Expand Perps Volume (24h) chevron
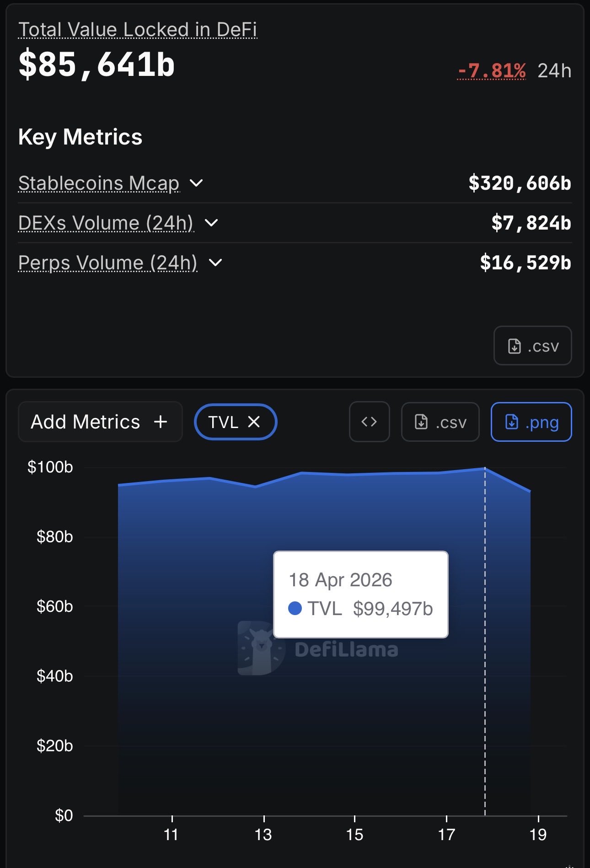590x868 pixels. click(x=215, y=263)
